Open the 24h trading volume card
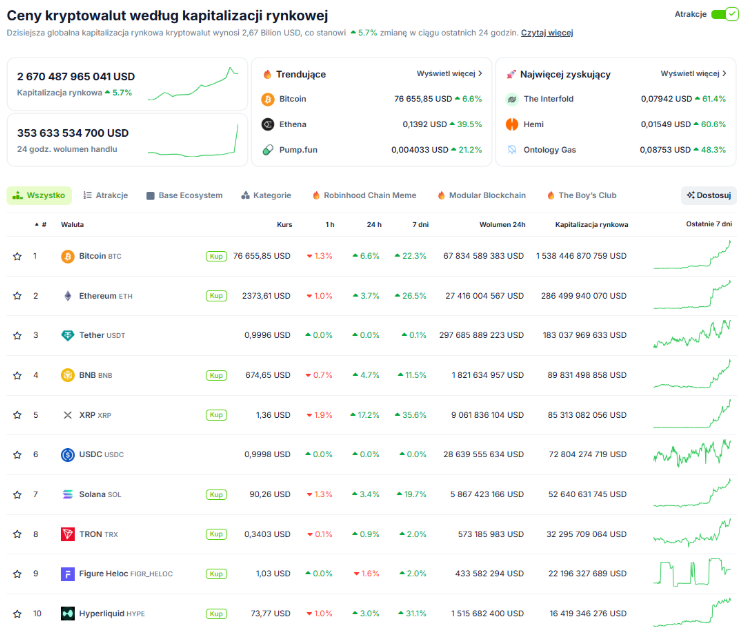This screenshot has width=746, height=636. [x=128, y=140]
